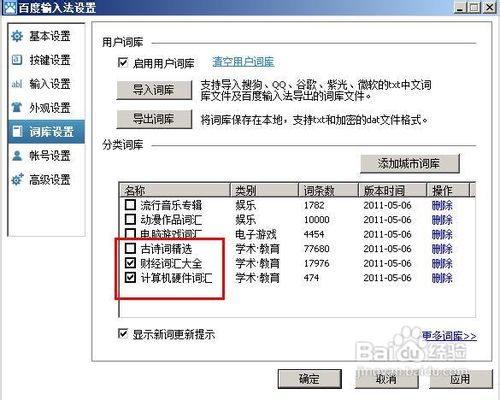The height and width of the screenshot is (400, 500).
Task: Click the book icon beside 词库设置
Action: point(18,132)
